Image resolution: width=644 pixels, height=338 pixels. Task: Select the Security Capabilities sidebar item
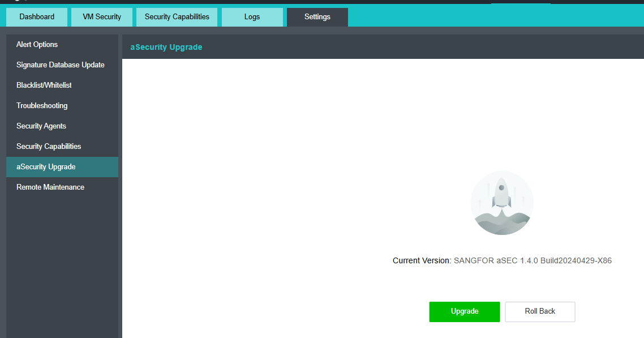pos(49,147)
